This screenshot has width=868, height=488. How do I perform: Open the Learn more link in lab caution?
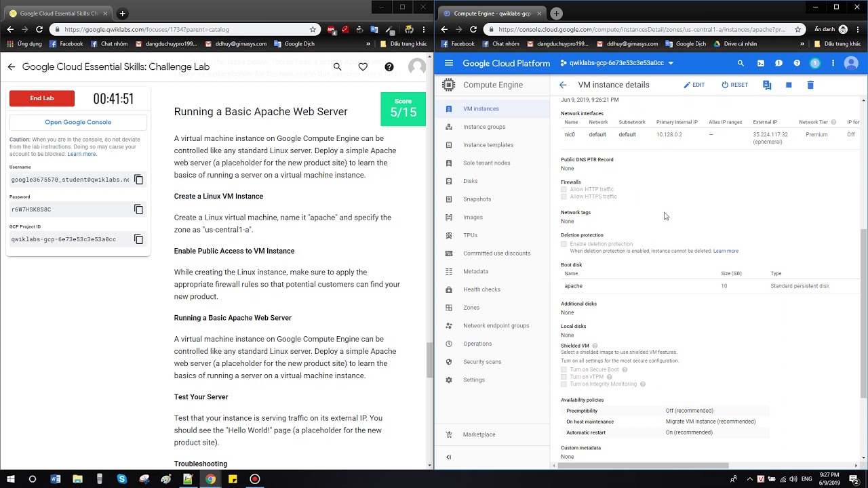point(81,154)
